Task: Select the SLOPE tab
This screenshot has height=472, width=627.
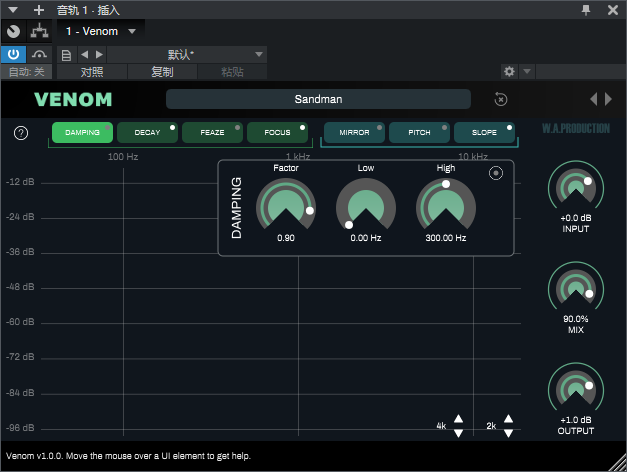Action: point(484,132)
